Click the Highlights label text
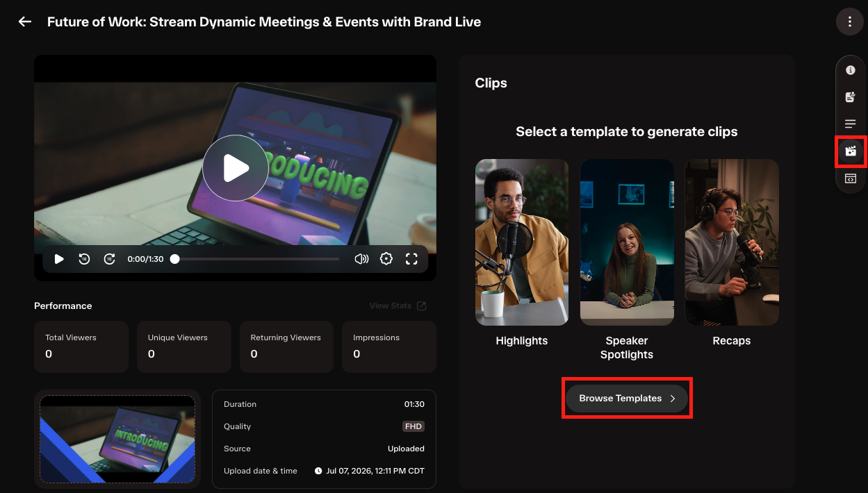This screenshot has width=868, height=493. point(522,341)
